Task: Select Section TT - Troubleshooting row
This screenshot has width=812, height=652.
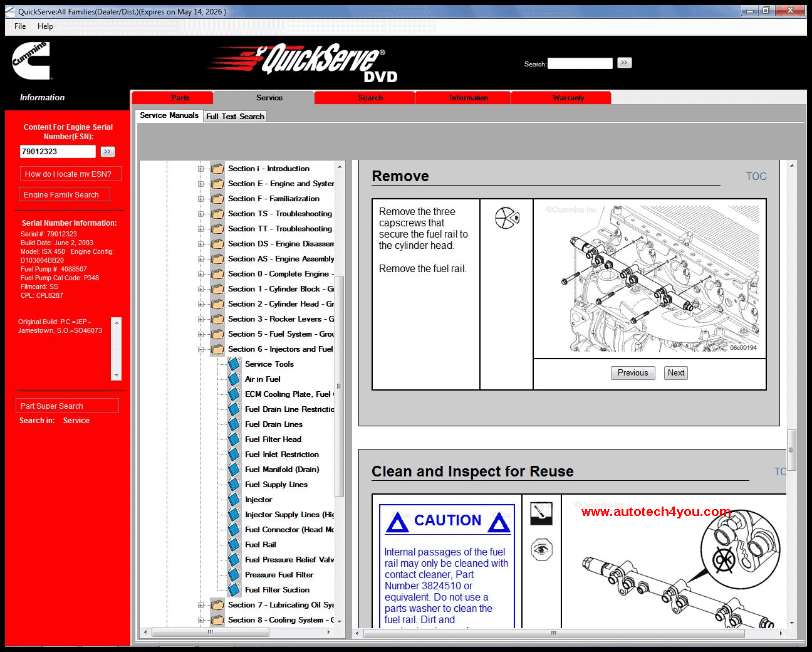Action: [279, 229]
